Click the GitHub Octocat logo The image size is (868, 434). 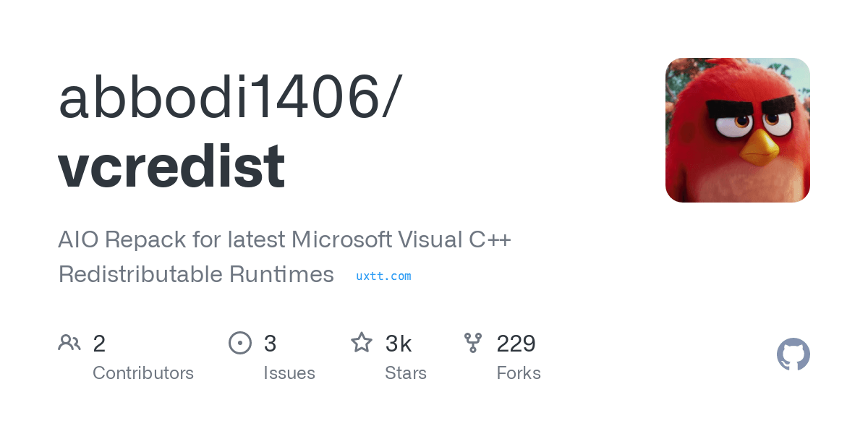point(793,354)
